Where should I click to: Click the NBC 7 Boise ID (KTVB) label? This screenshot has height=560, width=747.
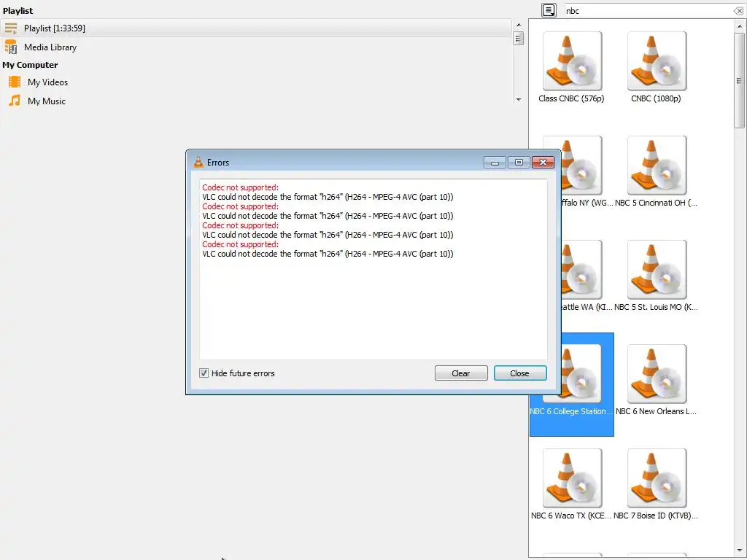[656, 516]
